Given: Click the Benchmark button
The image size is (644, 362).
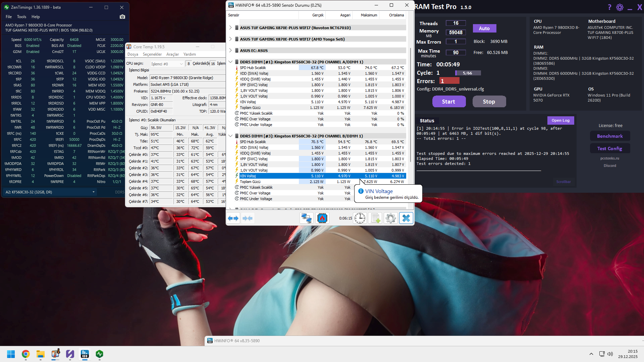Looking at the screenshot, I should (x=610, y=136).
